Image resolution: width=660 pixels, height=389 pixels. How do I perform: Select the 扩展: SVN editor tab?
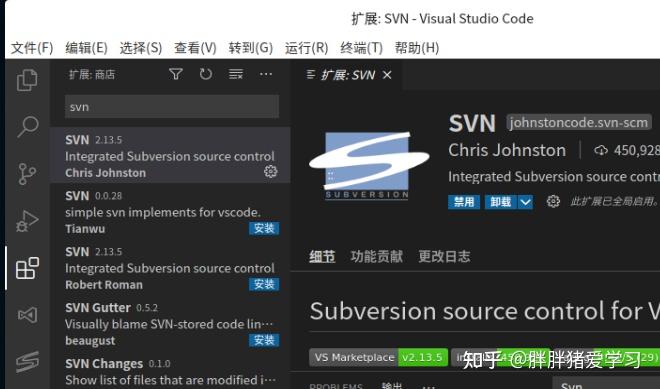coord(348,75)
